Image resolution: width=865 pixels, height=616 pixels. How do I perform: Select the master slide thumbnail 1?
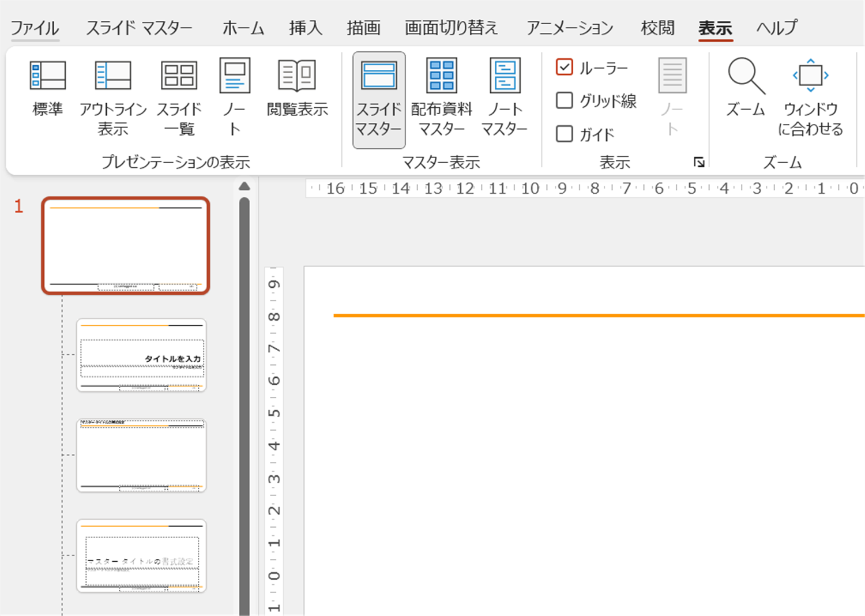click(x=126, y=246)
